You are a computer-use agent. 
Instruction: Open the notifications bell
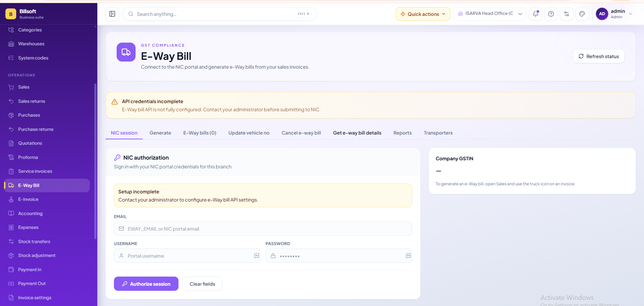click(535, 14)
